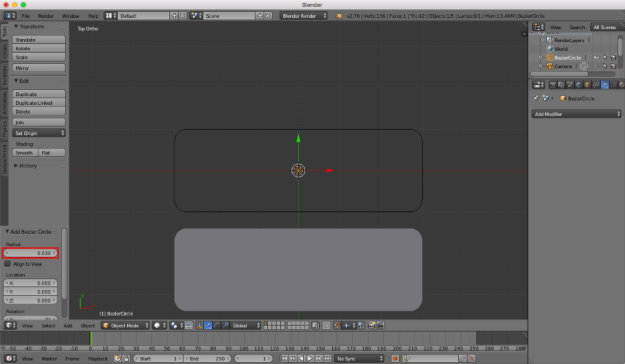
Task: Click the Blender logo icon in header
Action: point(339,16)
